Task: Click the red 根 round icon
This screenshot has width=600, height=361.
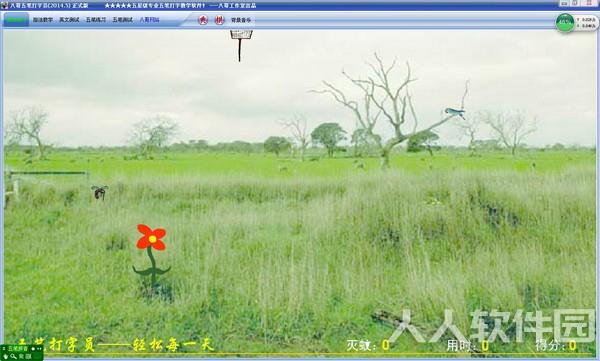Action: click(219, 20)
